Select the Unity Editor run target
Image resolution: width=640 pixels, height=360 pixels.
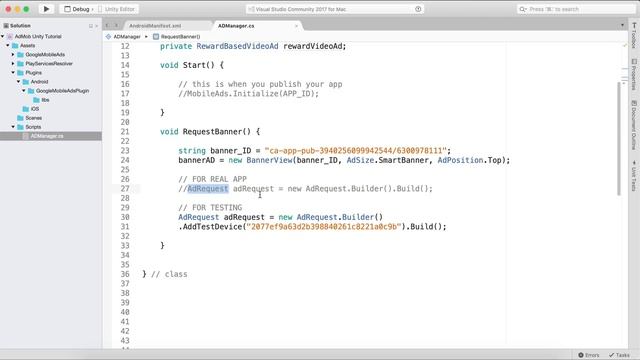pyautogui.click(x=116, y=9)
